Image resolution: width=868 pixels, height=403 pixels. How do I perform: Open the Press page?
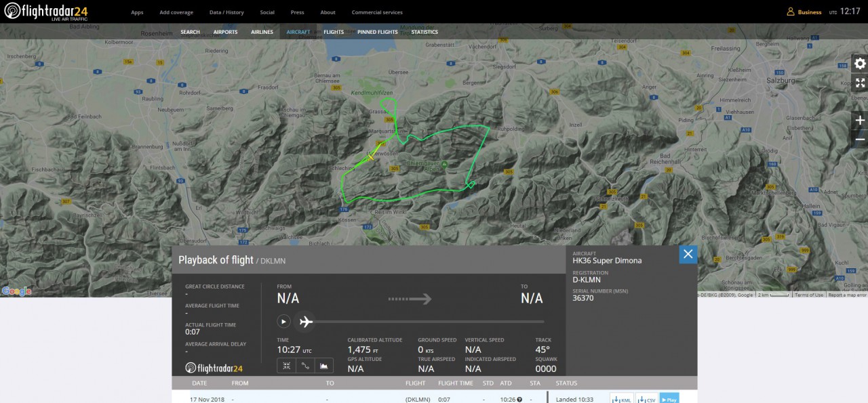tap(297, 12)
